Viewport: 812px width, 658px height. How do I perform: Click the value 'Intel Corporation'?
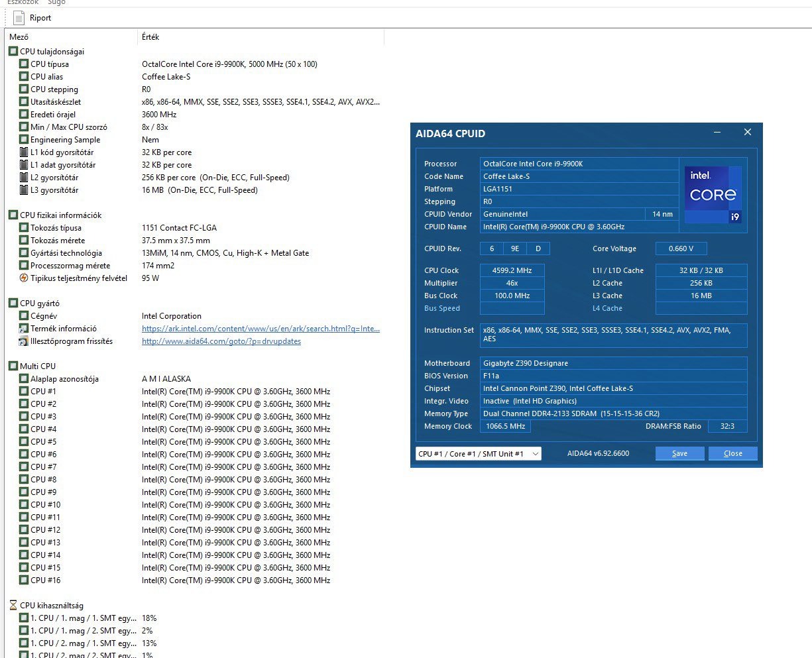[172, 315]
